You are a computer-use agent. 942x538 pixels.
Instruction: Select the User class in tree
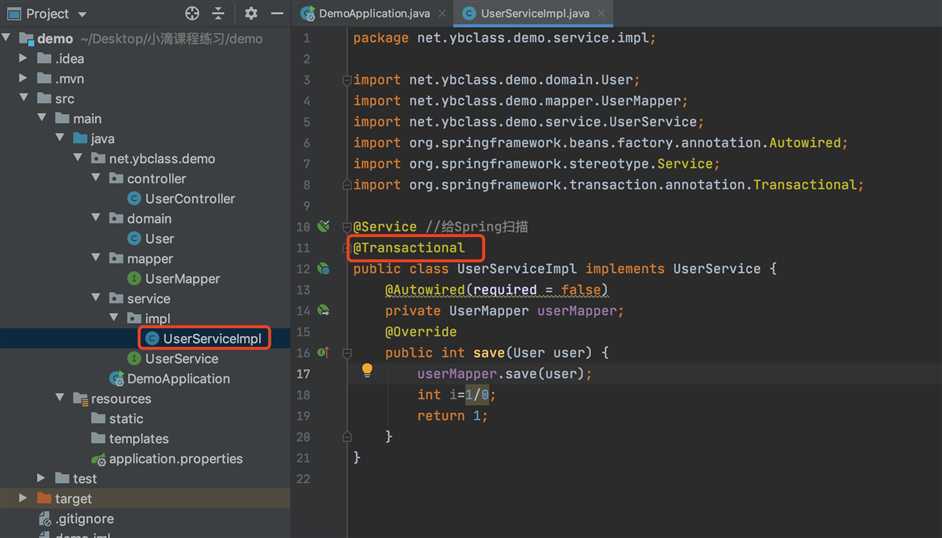pyautogui.click(x=159, y=239)
